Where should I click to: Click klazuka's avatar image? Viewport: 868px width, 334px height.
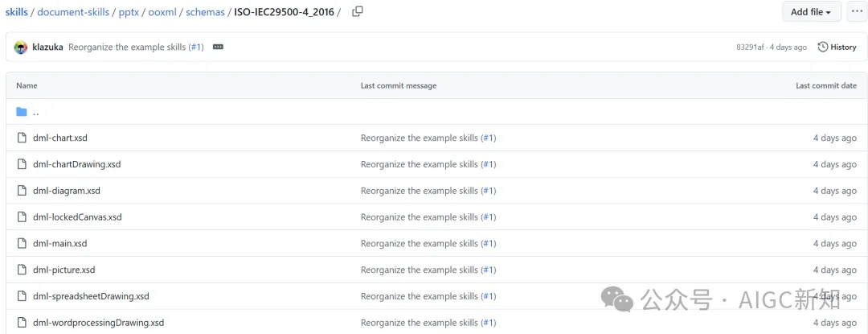coord(21,47)
